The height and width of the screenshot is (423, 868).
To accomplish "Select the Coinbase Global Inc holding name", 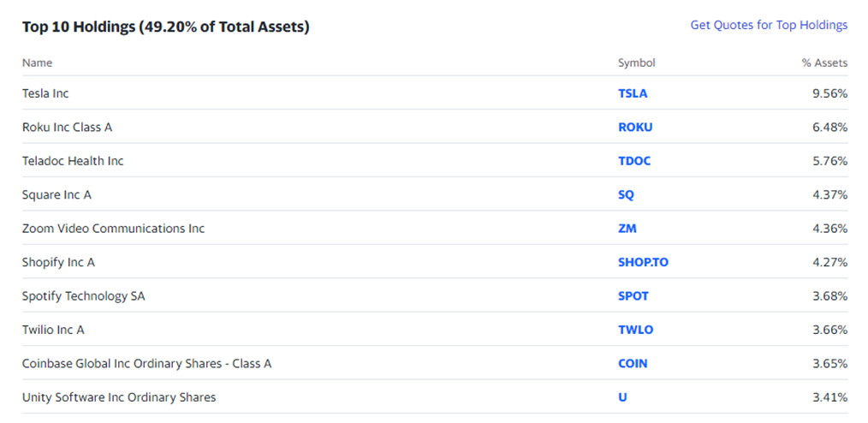I will click(x=146, y=364).
